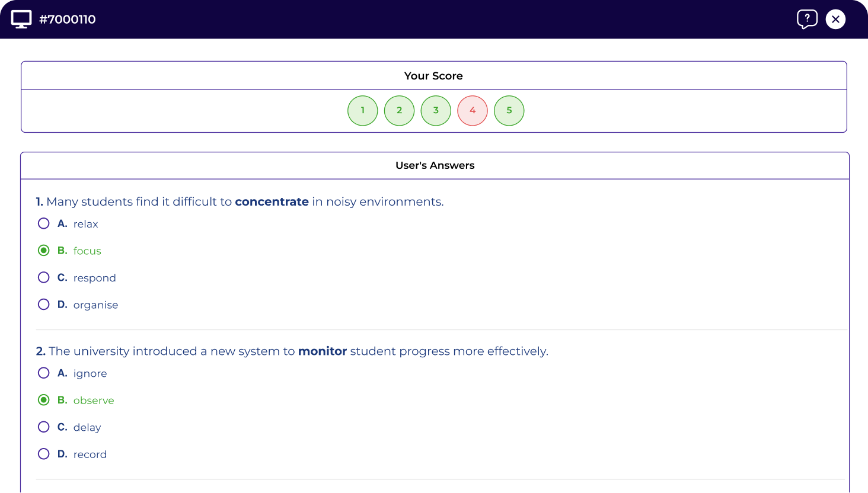Select radio option C delay
868x493 pixels.
(44, 427)
